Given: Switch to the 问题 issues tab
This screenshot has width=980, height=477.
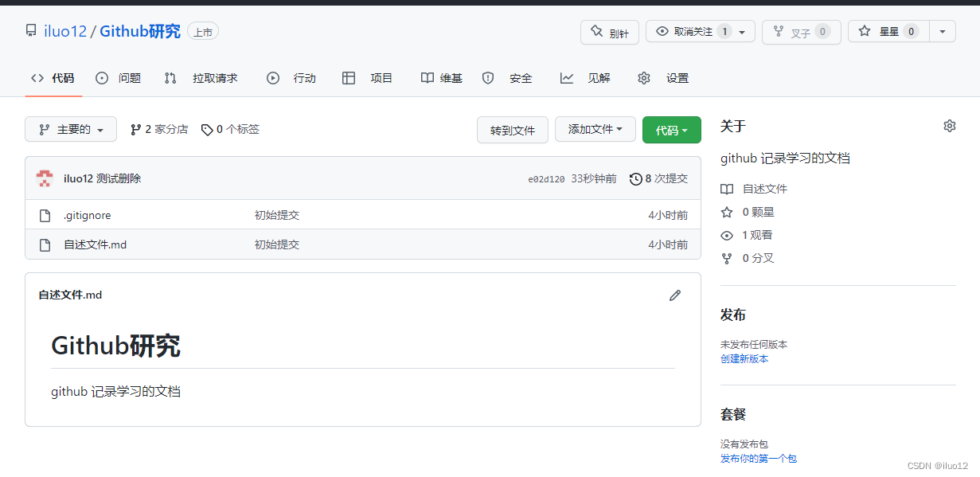Looking at the screenshot, I should (118, 78).
